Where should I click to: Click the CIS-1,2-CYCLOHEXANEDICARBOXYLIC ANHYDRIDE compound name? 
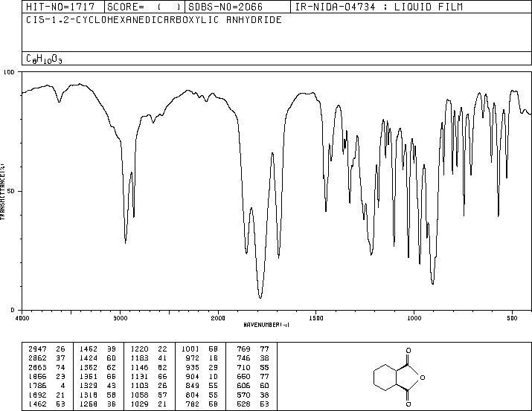154,20
